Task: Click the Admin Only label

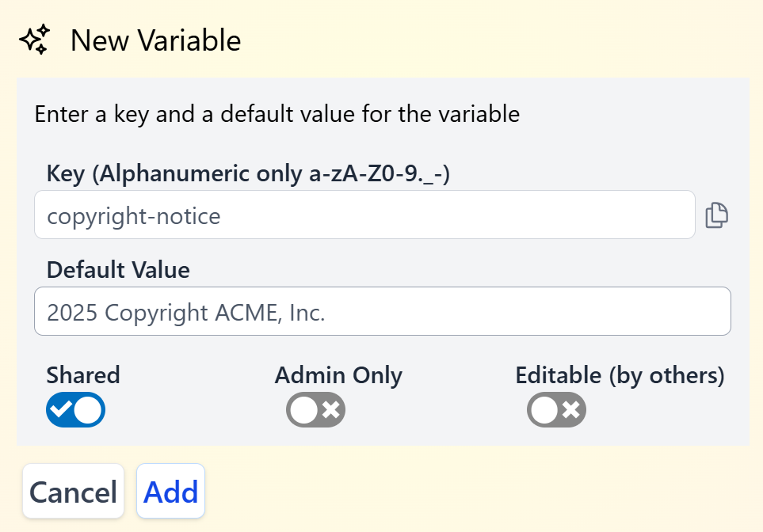Action: coord(338,375)
